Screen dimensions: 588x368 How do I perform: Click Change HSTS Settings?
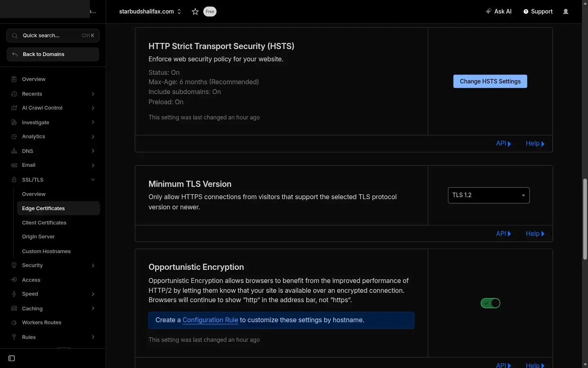point(490,81)
